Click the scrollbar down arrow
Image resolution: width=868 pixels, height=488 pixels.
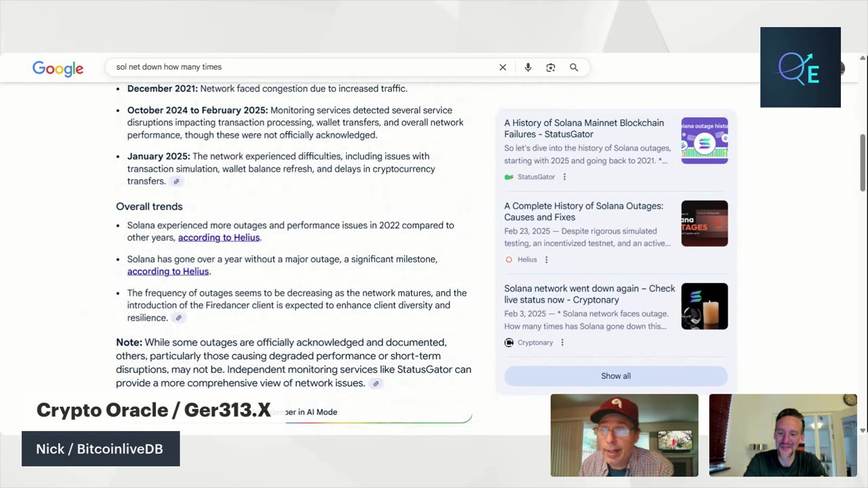click(863, 430)
